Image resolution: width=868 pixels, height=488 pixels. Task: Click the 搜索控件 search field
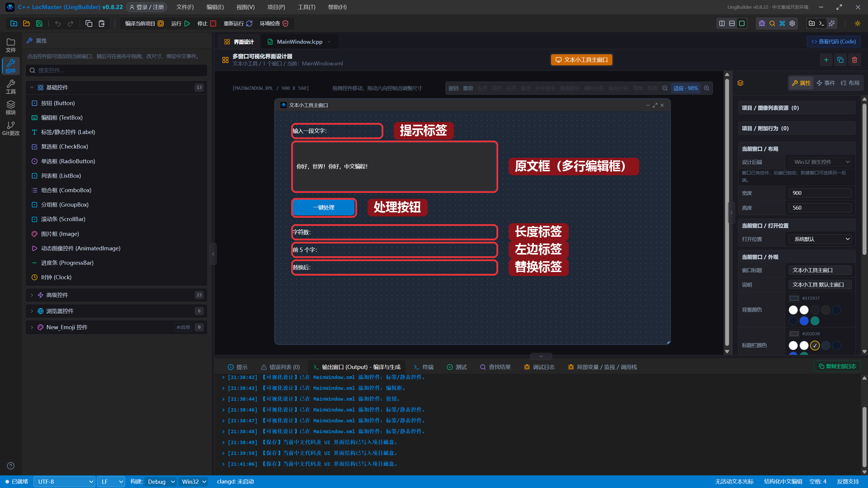[x=117, y=70]
